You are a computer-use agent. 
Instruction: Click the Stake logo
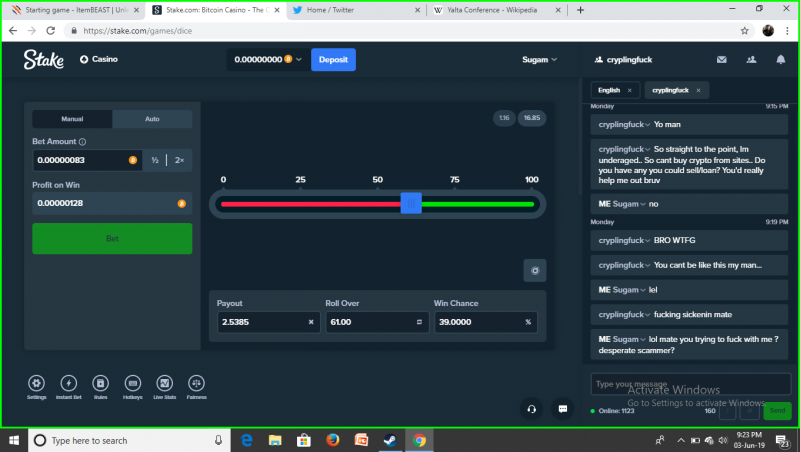(x=44, y=59)
